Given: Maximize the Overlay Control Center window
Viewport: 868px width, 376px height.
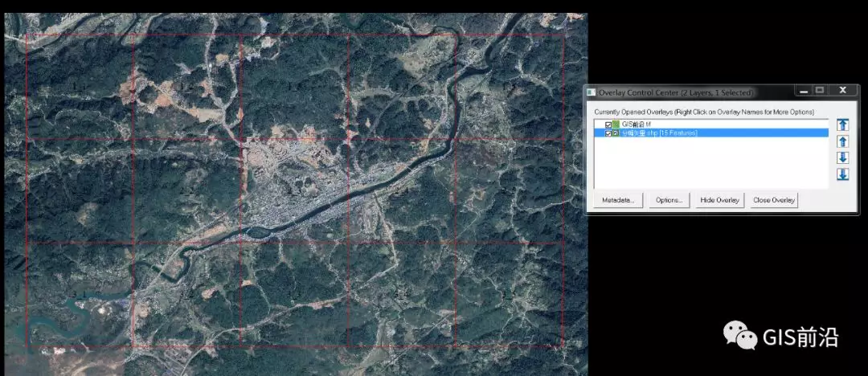Looking at the screenshot, I should (820, 90).
